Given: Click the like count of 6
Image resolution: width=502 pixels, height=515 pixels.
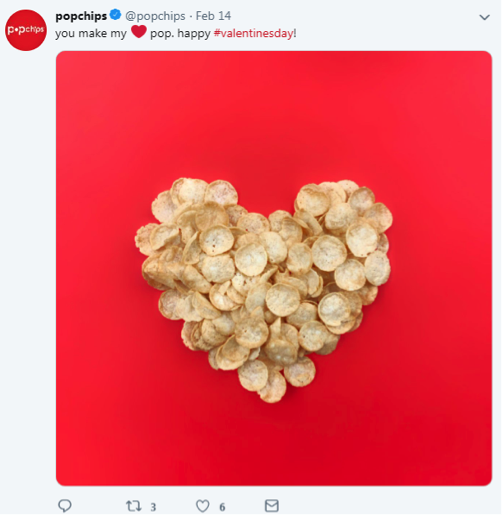Looking at the screenshot, I should [222, 507].
